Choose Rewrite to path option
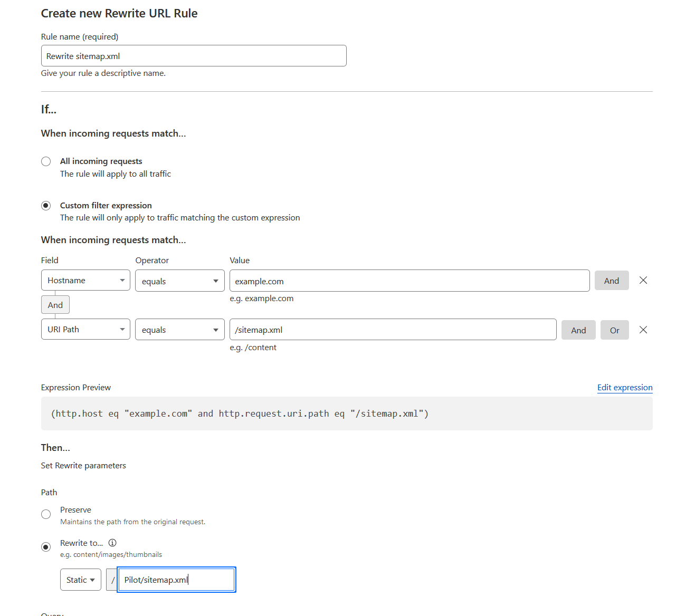The image size is (695, 616). pos(46,547)
